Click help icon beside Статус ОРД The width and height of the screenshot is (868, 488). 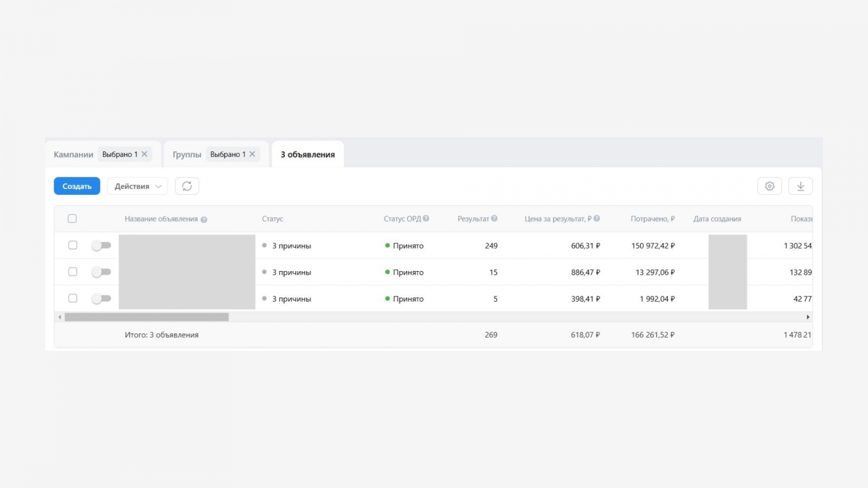tap(426, 219)
